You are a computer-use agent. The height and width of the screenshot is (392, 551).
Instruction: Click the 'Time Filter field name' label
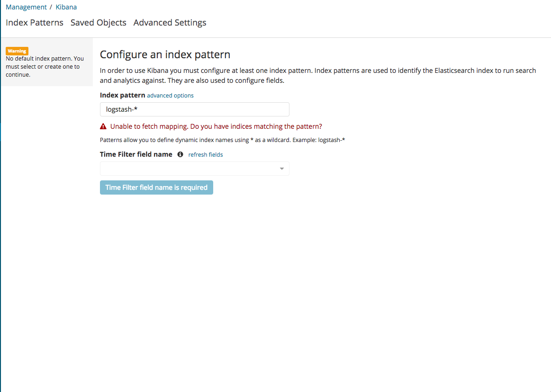(x=136, y=154)
